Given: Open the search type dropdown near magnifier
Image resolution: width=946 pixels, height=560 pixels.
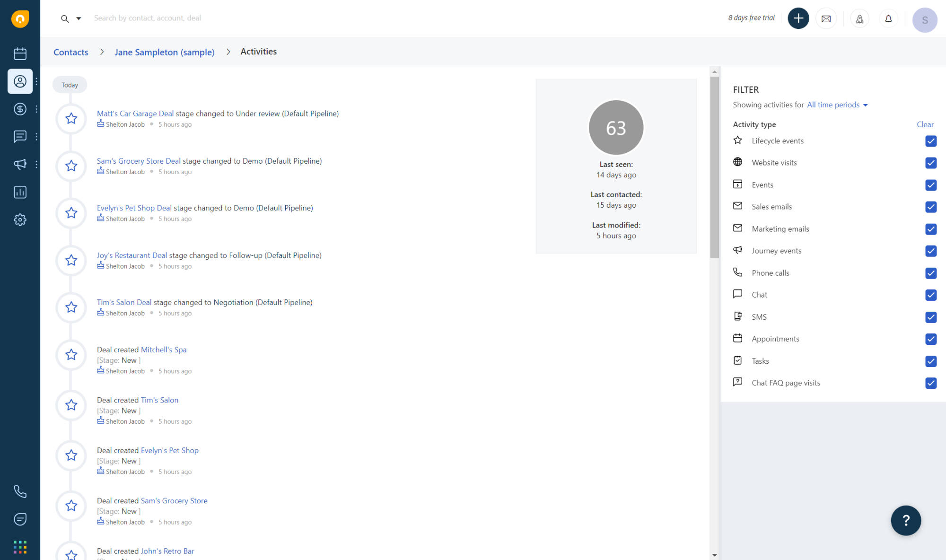Looking at the screenshot, I should (x=79, y=18).
